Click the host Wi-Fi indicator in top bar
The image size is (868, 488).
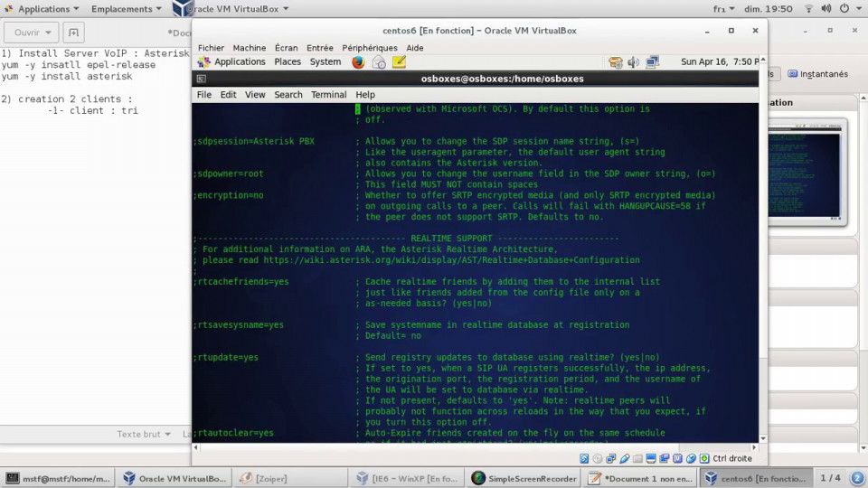tap(808, 9)
